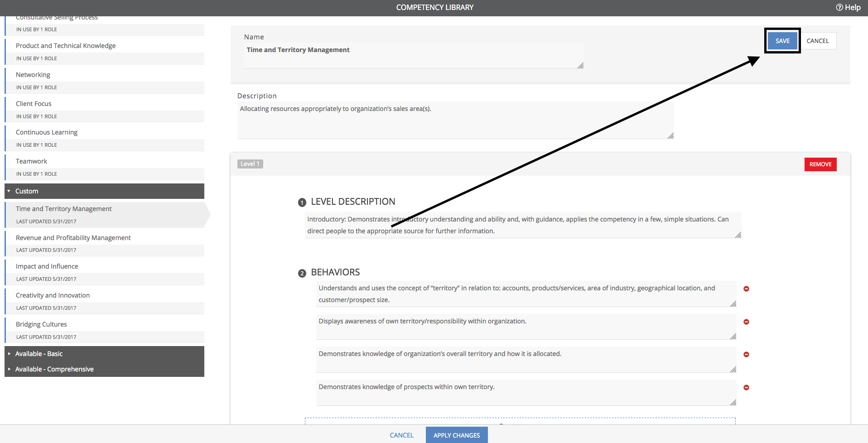Click Cancel next to Save

tap(818, 41)
